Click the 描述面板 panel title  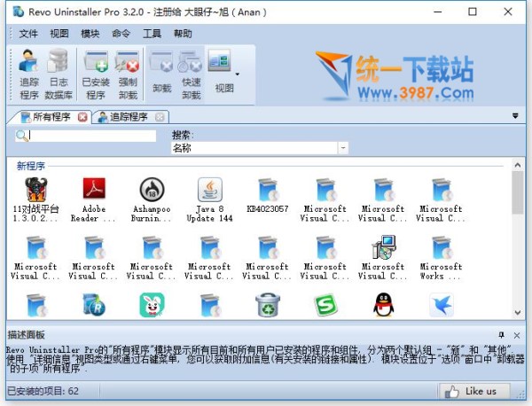pos(26,335)
